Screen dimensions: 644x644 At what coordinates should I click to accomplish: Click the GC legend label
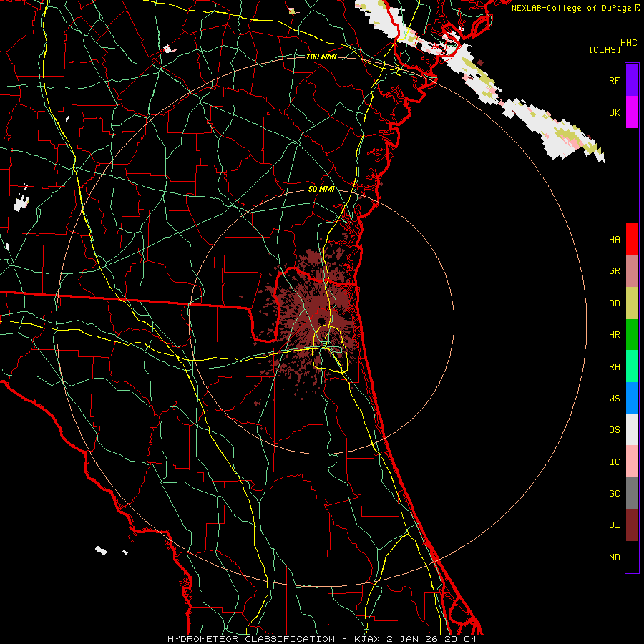615,493
